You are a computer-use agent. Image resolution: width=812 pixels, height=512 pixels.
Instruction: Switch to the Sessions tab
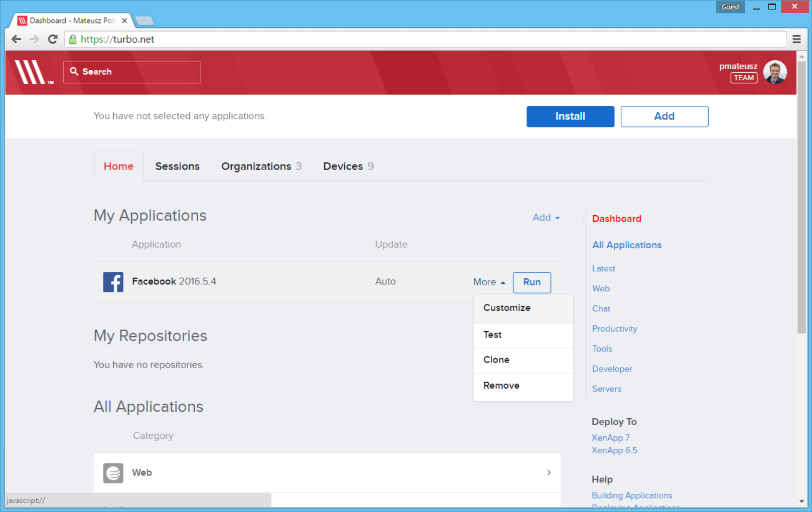177,166
